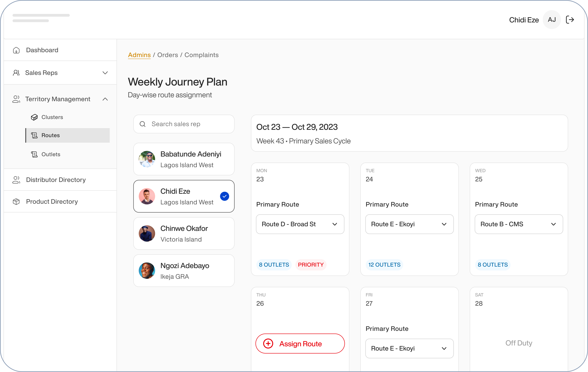Click the Admins breadcrumb link
Viewport: 588px width, 372px height.
point(139,55)
